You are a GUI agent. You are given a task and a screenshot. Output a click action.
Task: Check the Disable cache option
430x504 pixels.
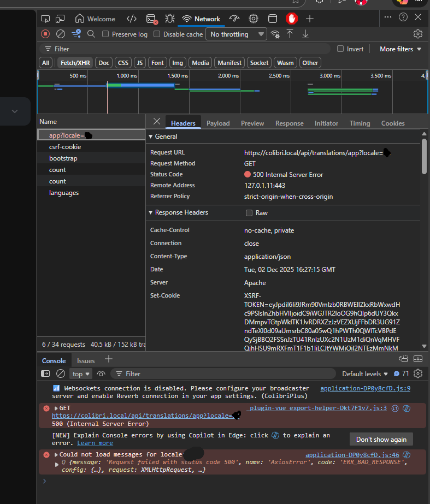157,34
